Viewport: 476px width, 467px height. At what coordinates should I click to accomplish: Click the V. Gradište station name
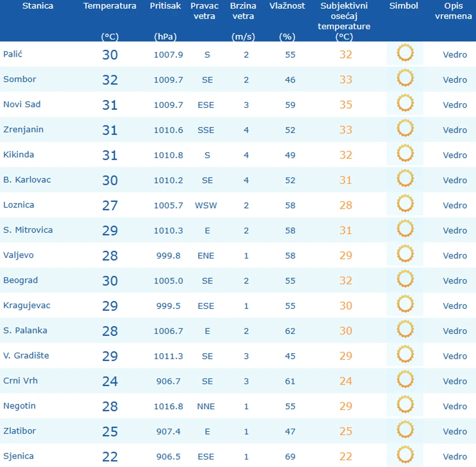pos(26,356)
